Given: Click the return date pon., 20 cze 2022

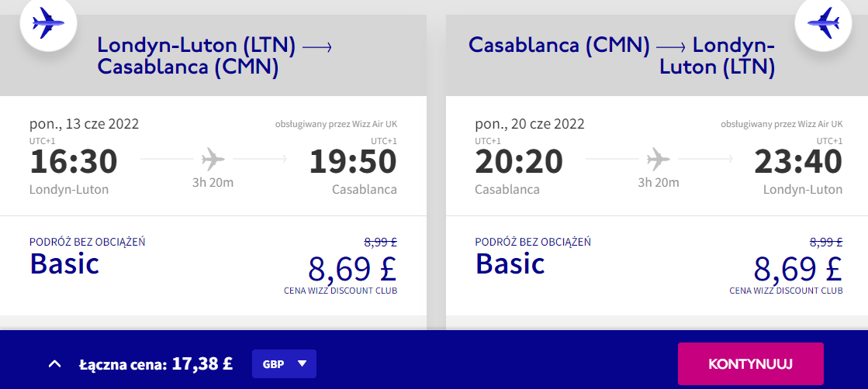Looking at the screenshot, I should point(530,123).
